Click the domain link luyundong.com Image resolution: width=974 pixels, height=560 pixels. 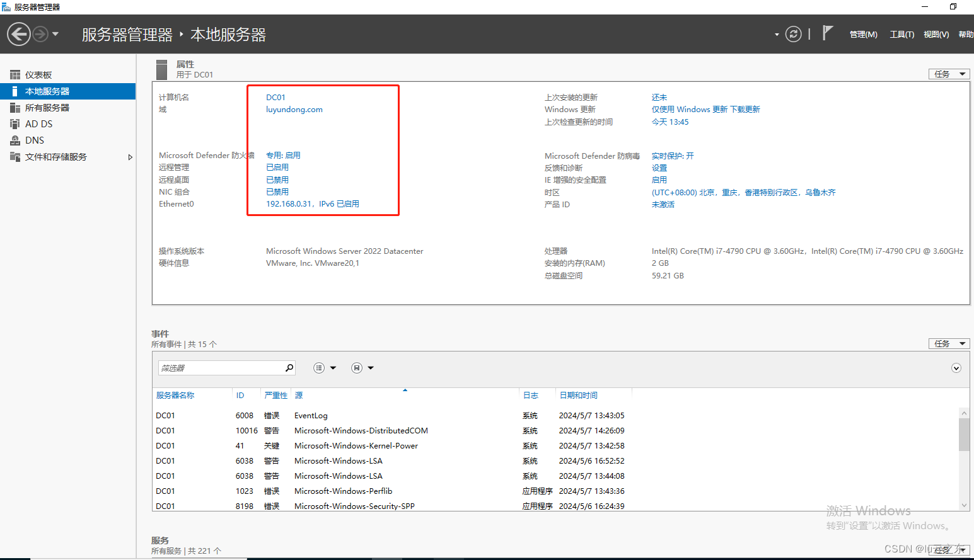pyautogui.click(x=294, y=110)
